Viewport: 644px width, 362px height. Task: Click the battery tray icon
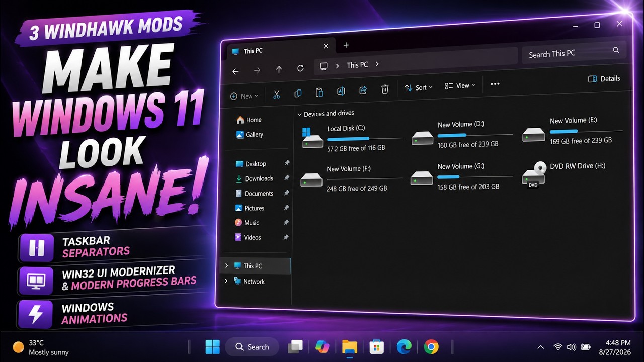(586, 347)
